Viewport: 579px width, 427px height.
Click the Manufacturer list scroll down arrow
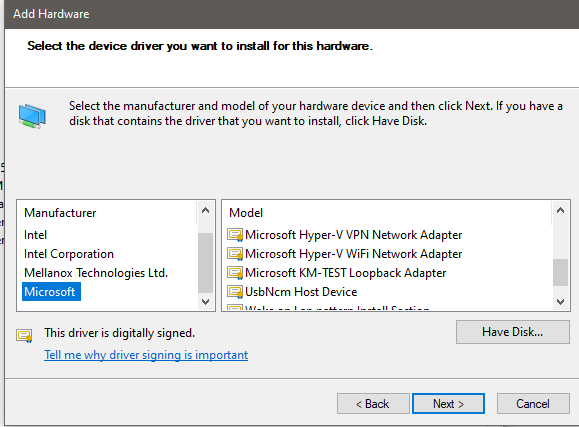(206, 302)
